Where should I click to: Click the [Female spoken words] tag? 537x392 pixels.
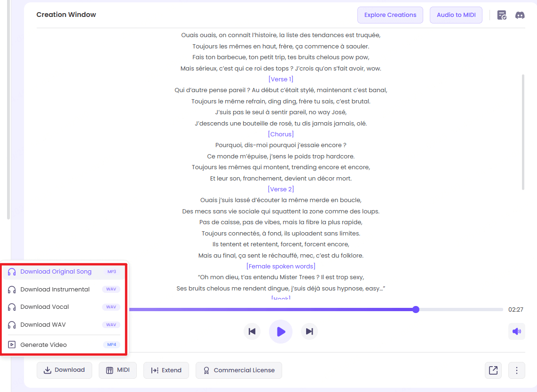(281, 266)
